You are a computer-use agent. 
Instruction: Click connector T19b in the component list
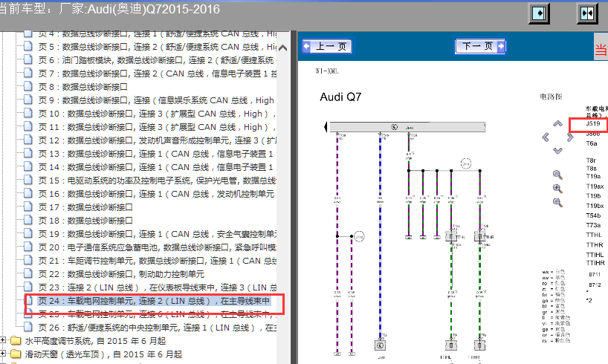tap(593, 196)
